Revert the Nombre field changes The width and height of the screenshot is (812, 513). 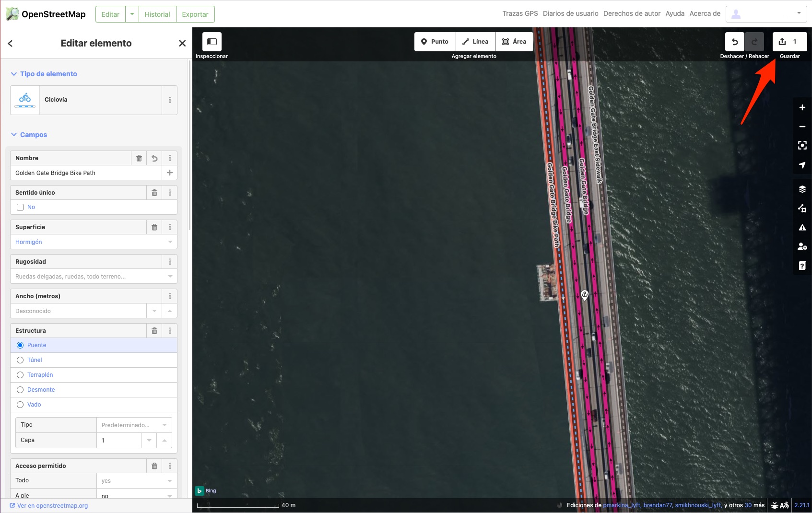pos(154,158)
